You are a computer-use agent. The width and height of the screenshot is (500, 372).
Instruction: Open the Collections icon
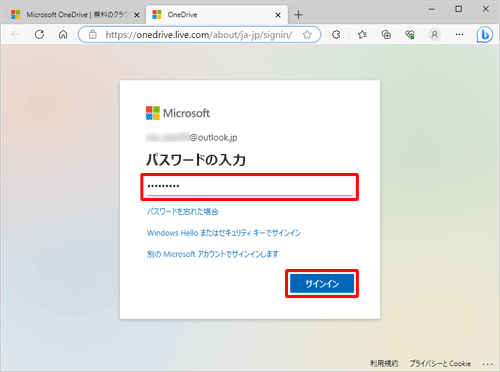(x=386, y=34)
